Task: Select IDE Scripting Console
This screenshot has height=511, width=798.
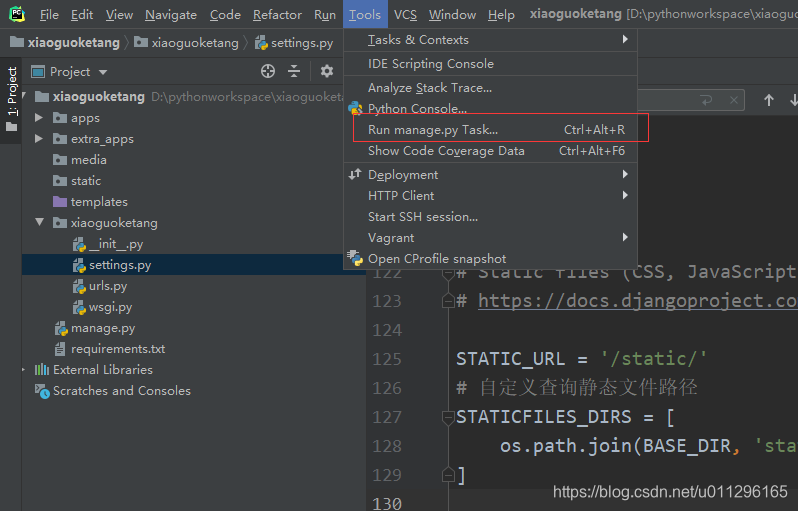Action: tap(491, 64)
